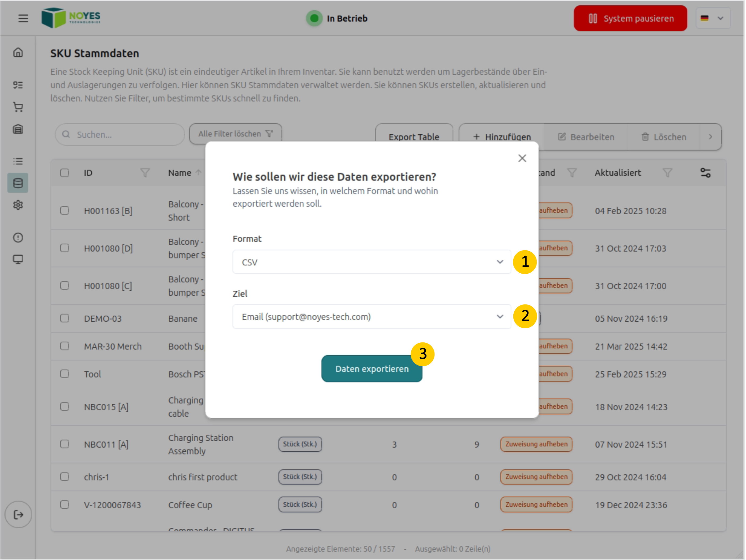Check the NBC011 [A] row checkbox

pos(65,444)
